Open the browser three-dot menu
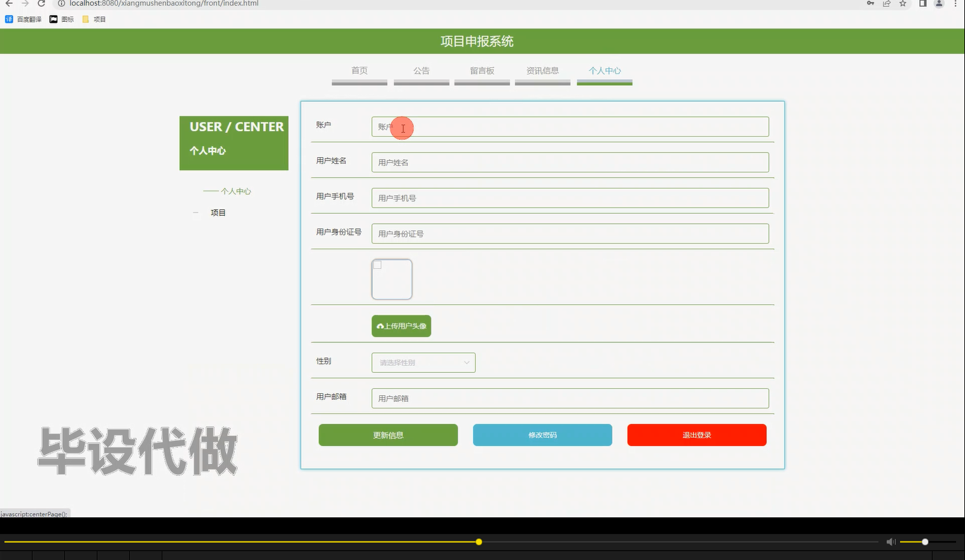The width and height of the screenshot is (965, 560). pos(955,3)
